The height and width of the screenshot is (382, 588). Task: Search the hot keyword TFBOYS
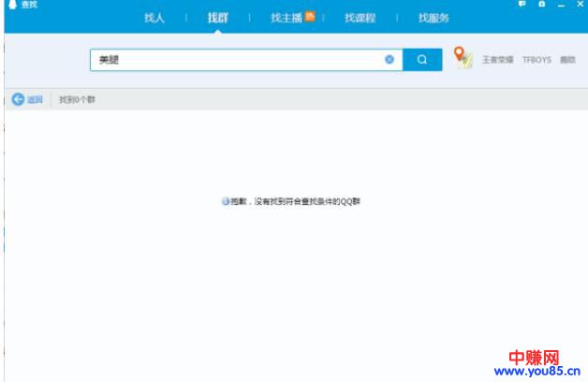pyautogui.click(x=537, y=60)
